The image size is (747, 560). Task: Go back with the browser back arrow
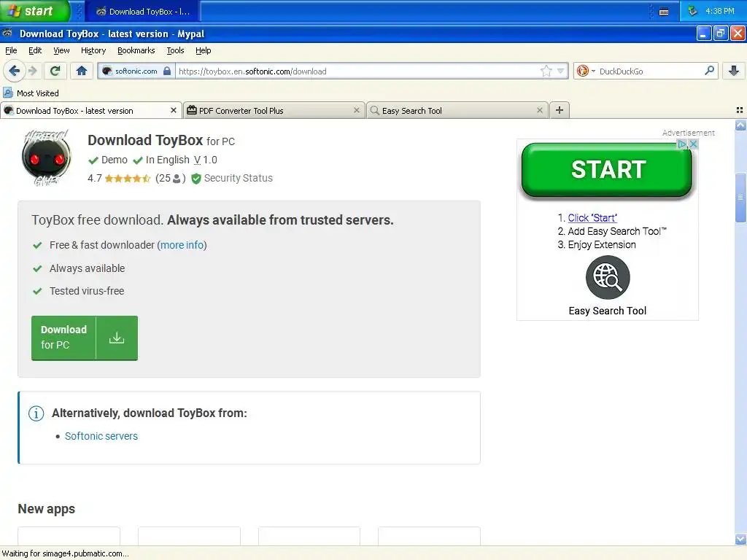[x=14, y=71]
